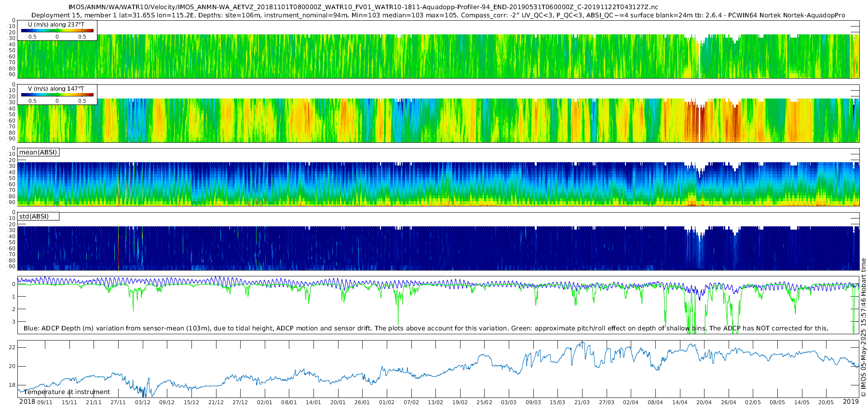
Task: Click the 21/03 date tick label
Action: point(582,402)
